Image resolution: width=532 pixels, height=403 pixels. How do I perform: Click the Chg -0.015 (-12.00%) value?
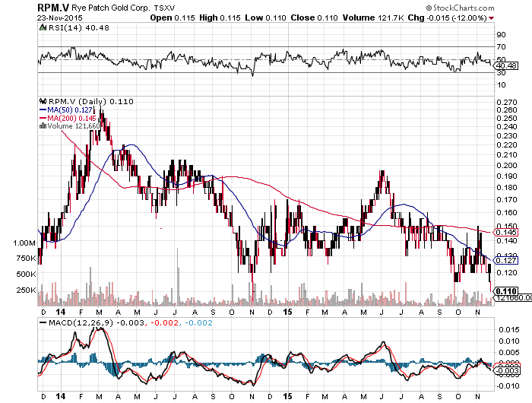click(447, 17)
